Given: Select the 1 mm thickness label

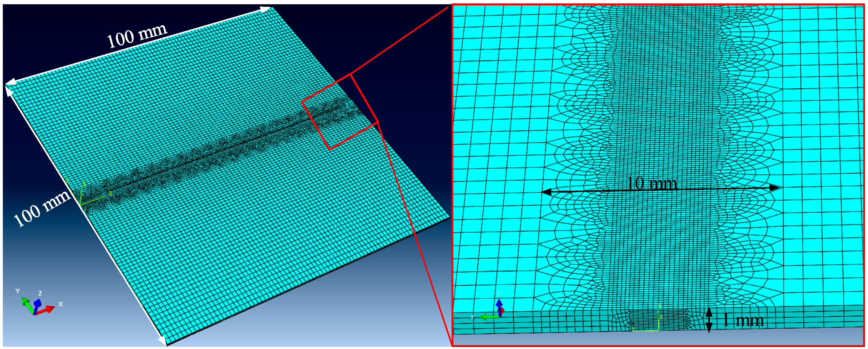Looking at the screenshot, I should point(743,320).
